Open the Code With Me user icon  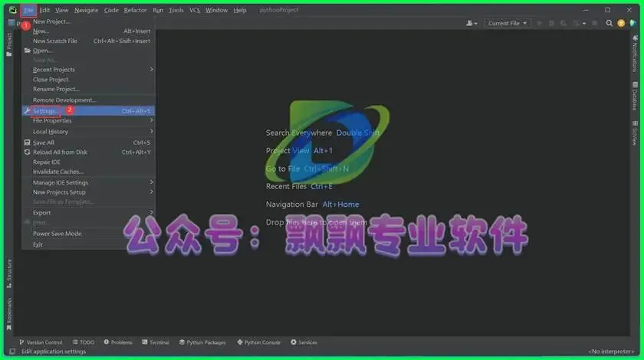(x=472, y=24)
